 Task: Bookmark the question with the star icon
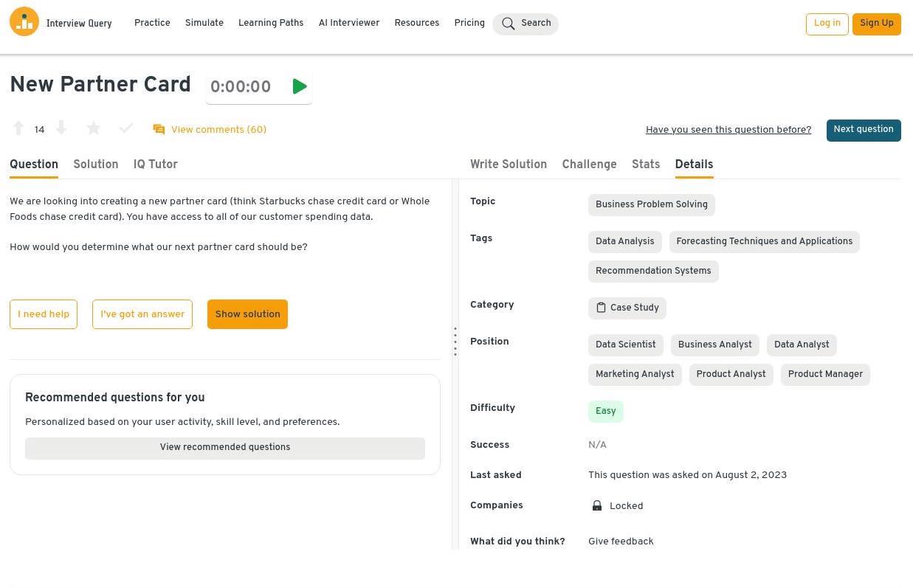94,128
